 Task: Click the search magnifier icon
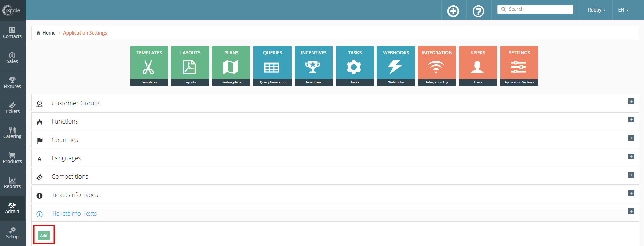[503, 9]
